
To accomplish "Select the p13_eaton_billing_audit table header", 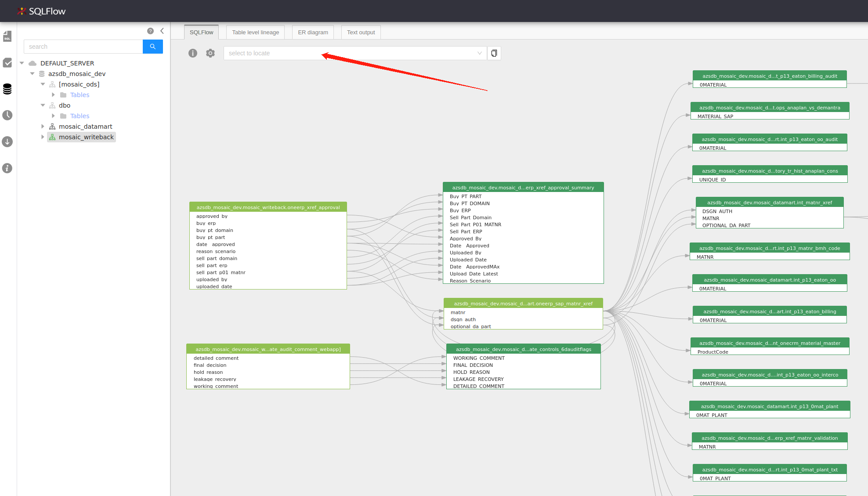I will 770,76.
